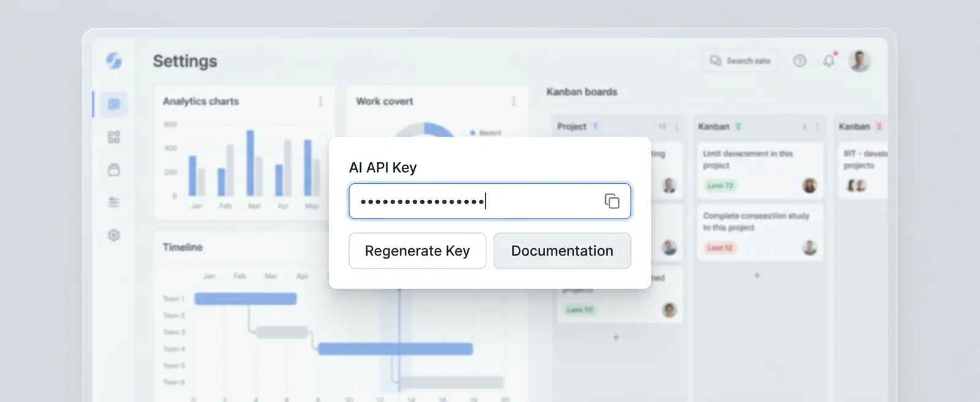
Task: Focus the AI API Key field
Action: tap(489, 201)
